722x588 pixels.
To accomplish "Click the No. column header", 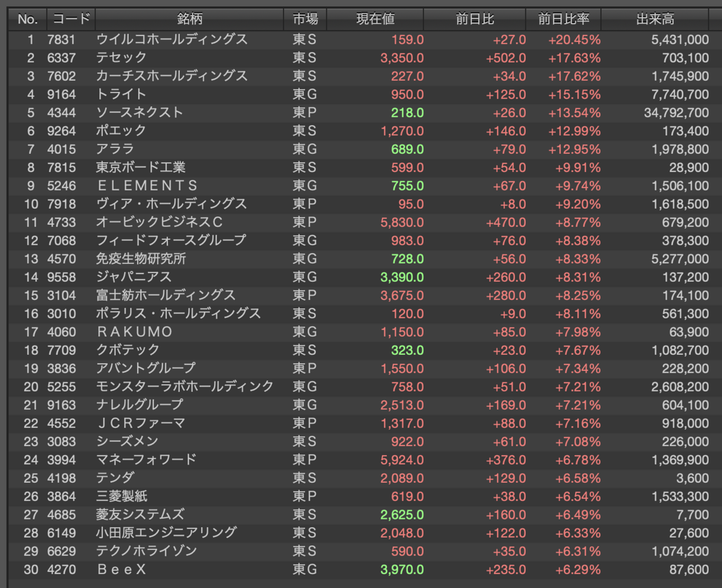I will [x=28, y=19].
